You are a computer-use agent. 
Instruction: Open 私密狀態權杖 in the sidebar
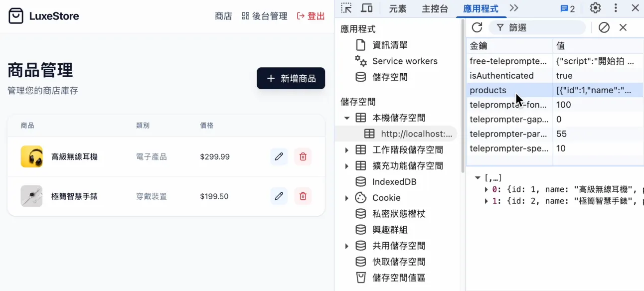[x=399, y=214]
